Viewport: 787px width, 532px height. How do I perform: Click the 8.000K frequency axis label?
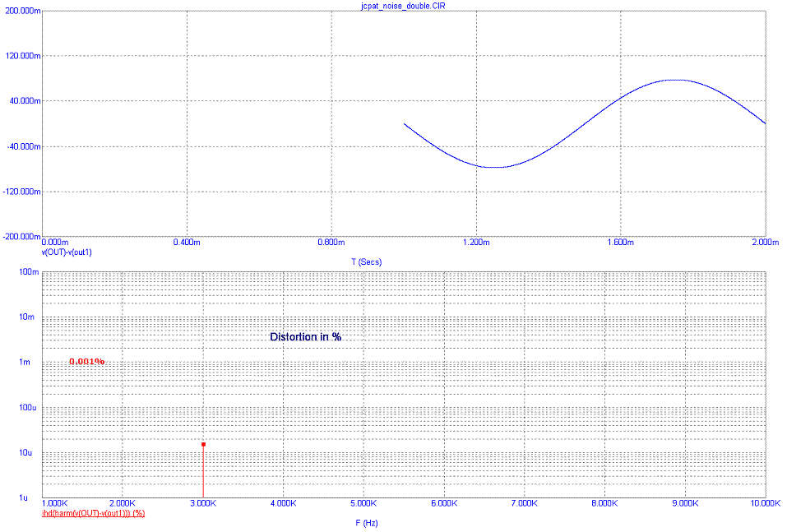coord(604,503)
